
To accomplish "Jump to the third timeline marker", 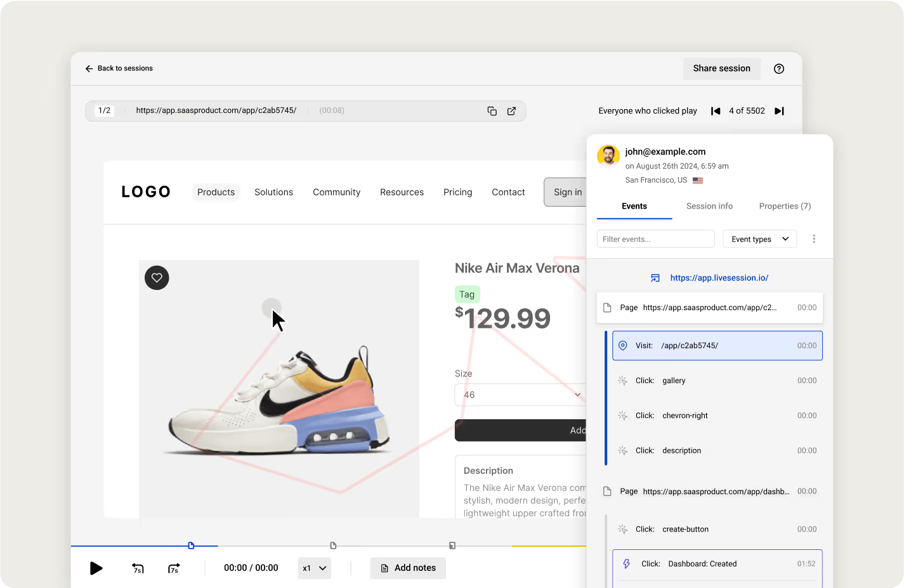I will (x=452, y=546).
